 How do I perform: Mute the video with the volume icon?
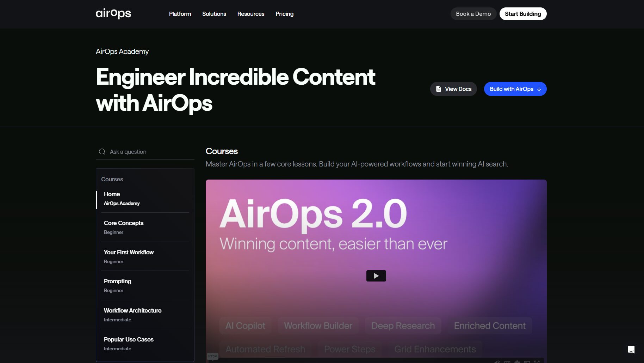point(497,362)
